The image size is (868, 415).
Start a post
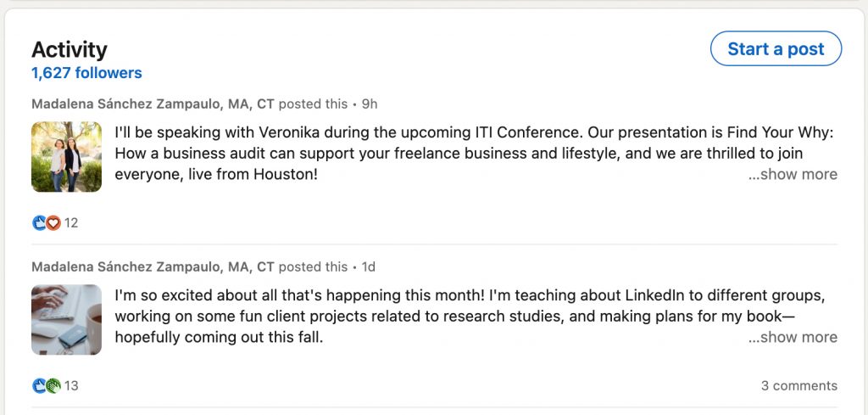tap(776, 48)
